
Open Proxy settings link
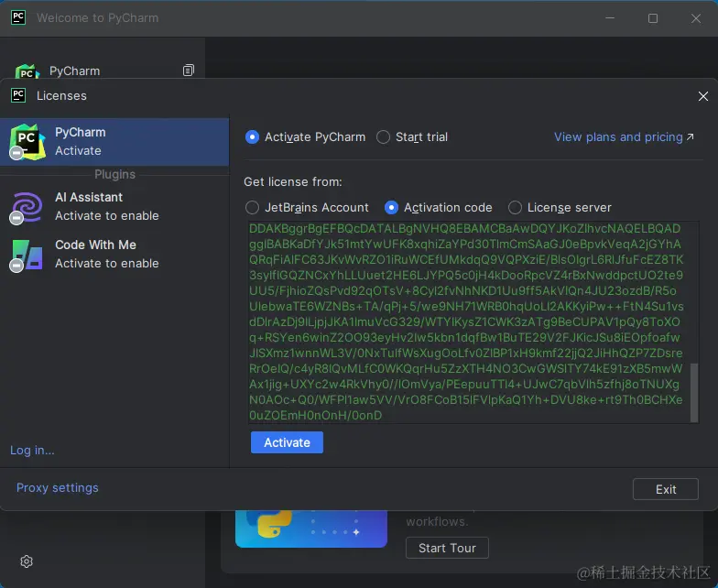(x=57, y=487)
